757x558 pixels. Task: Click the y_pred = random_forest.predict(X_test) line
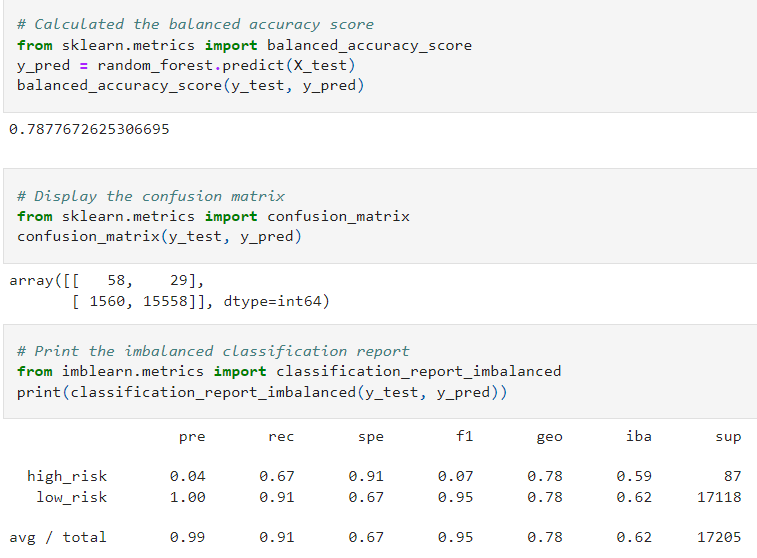tap(186, 66)
